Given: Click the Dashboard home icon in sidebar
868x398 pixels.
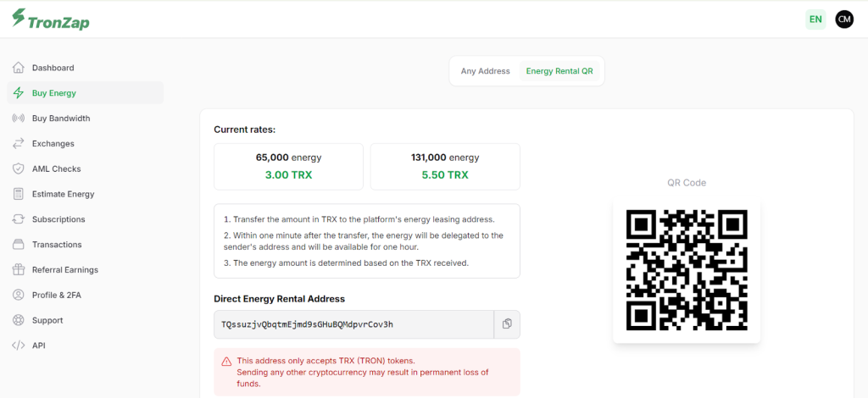Looking at the screenshot, I should [x=18, y=68].
